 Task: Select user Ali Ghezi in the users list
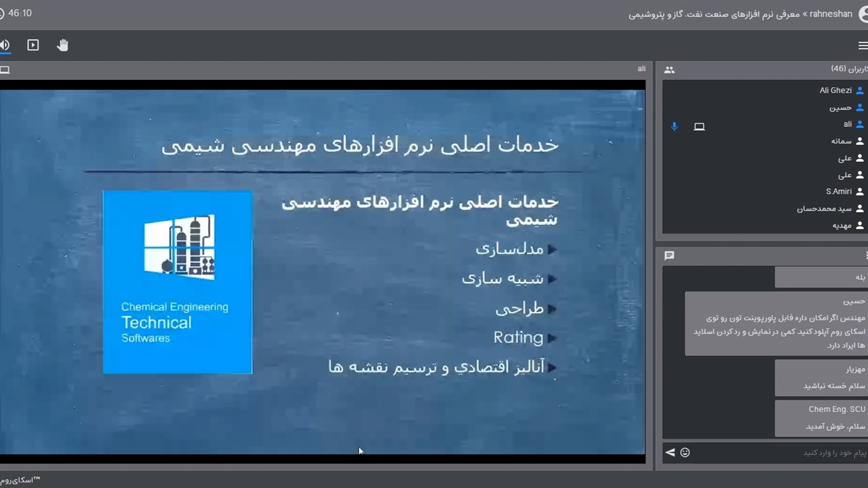pos(835,90)
